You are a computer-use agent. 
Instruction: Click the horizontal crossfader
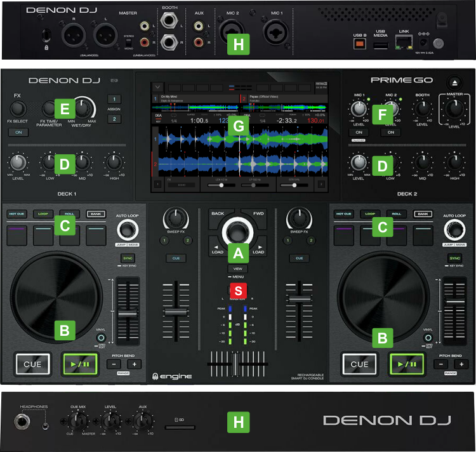(236, 364)
